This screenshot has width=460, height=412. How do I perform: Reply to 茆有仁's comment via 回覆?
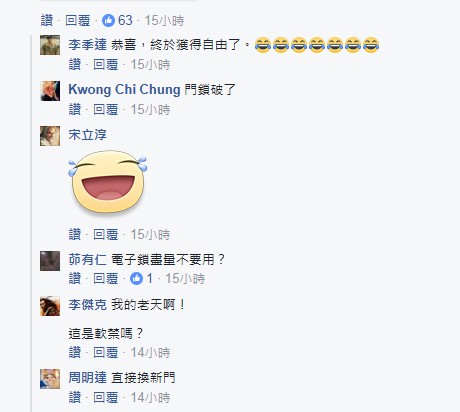click(106, 278)
